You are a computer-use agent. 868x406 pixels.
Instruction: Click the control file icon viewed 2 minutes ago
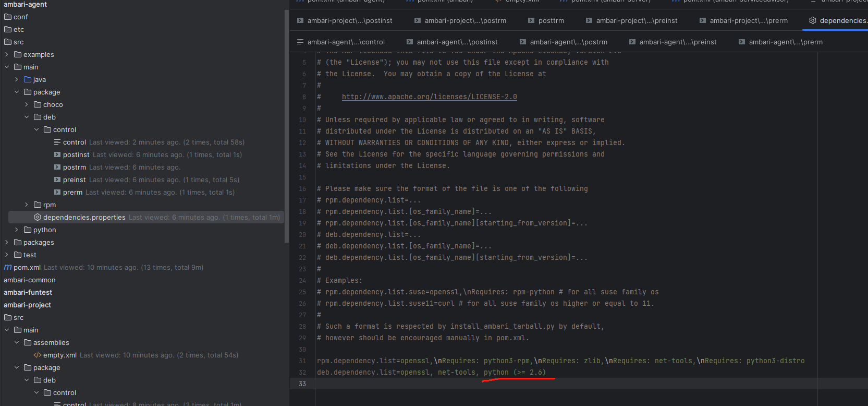pos(57,142)
